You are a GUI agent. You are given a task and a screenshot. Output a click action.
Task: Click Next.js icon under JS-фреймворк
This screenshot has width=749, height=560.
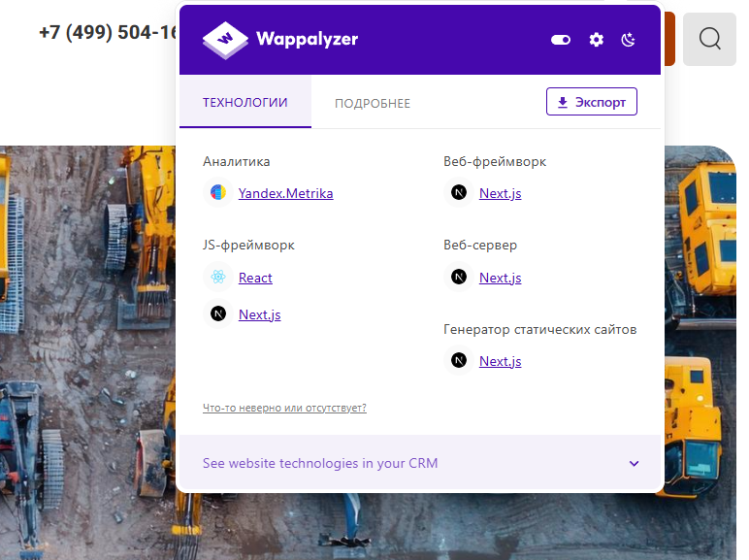pos(218,313)
